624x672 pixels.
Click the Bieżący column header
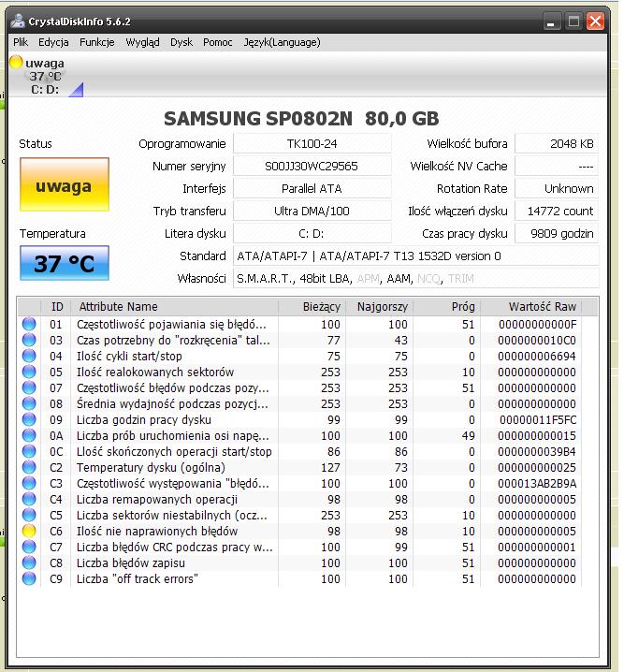(x=312, y=306)
